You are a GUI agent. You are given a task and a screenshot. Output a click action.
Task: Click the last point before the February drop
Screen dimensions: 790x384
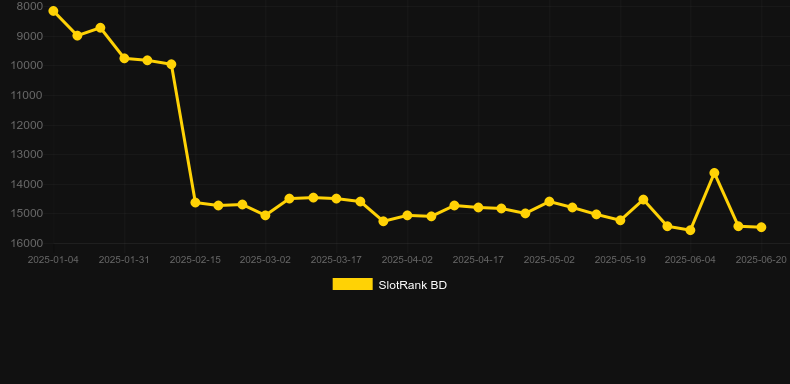tap(171, 64)
